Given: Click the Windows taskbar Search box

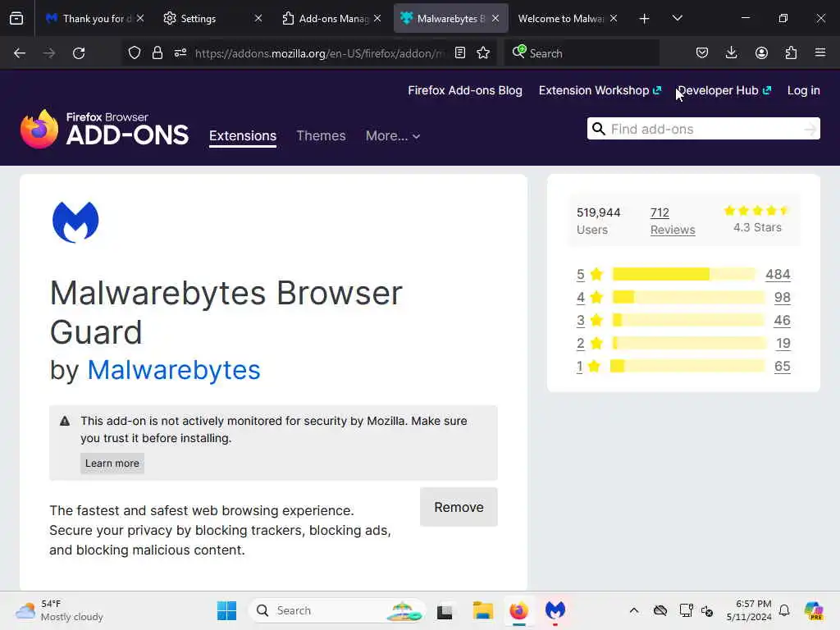Looking at the screenshot, I should coord(336,610).
